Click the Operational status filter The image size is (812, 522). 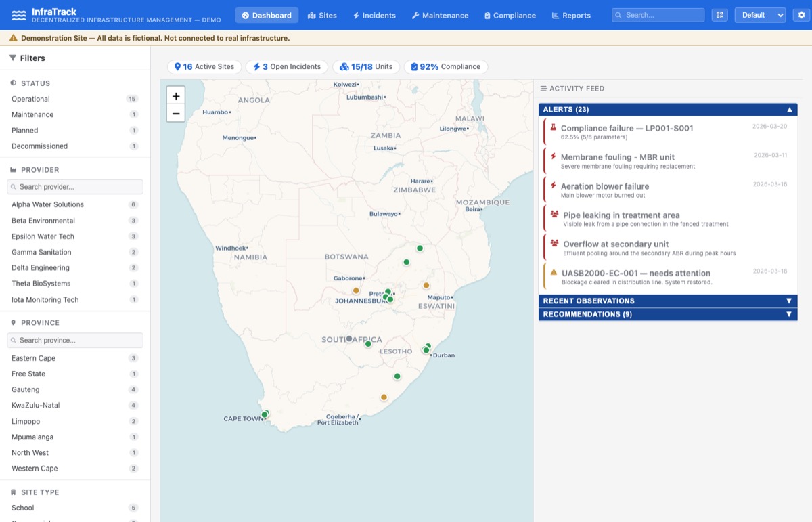[31, 98]
